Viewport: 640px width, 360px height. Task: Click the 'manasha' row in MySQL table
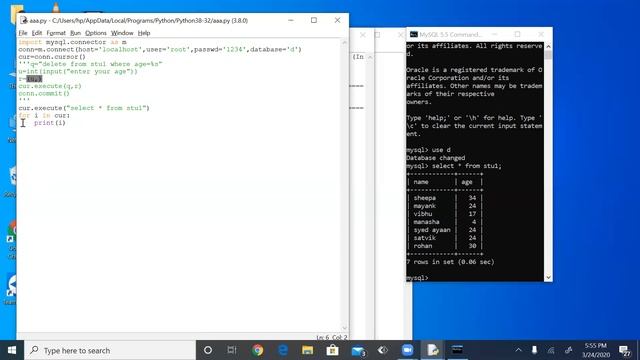point(444,222)
